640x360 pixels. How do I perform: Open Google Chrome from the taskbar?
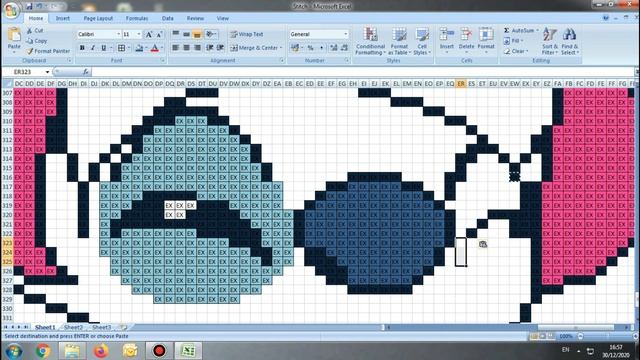coord(43,351)
